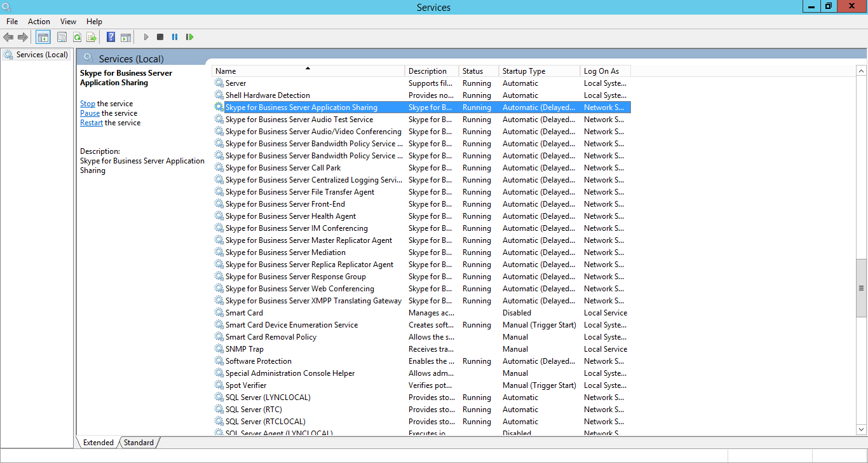Screen dimensions: 868x463
Task: Click the Stop Service square icon
Action: [160, 37]
